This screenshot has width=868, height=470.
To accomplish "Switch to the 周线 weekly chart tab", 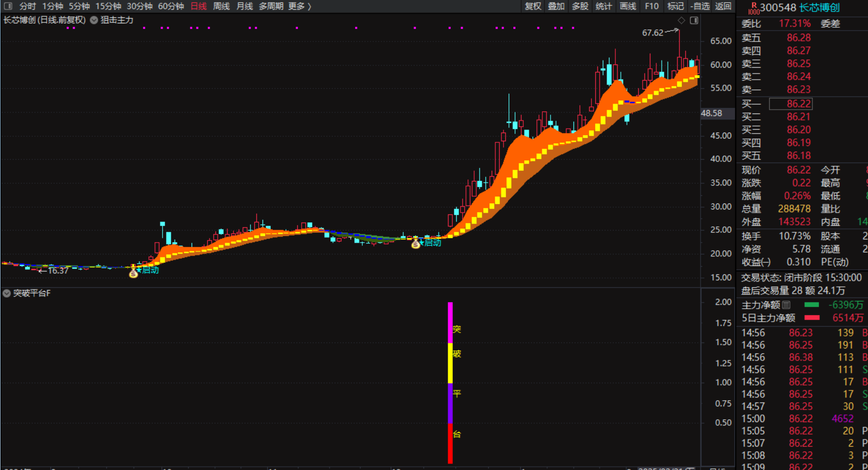I will pos(221,6).
